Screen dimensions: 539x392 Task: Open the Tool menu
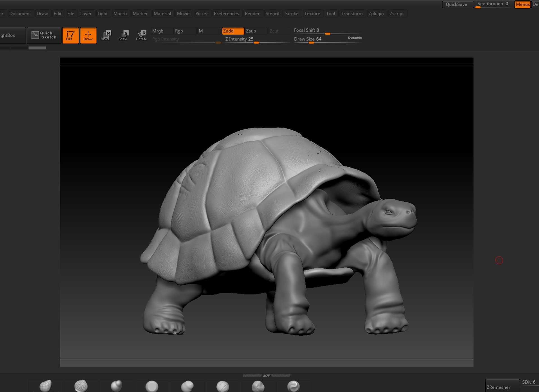[331, 13]
